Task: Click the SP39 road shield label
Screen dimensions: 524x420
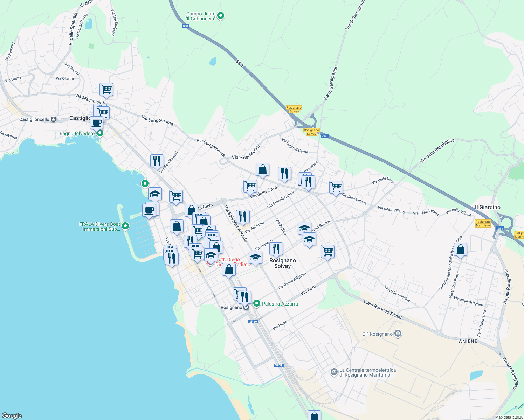Action: 253,321
